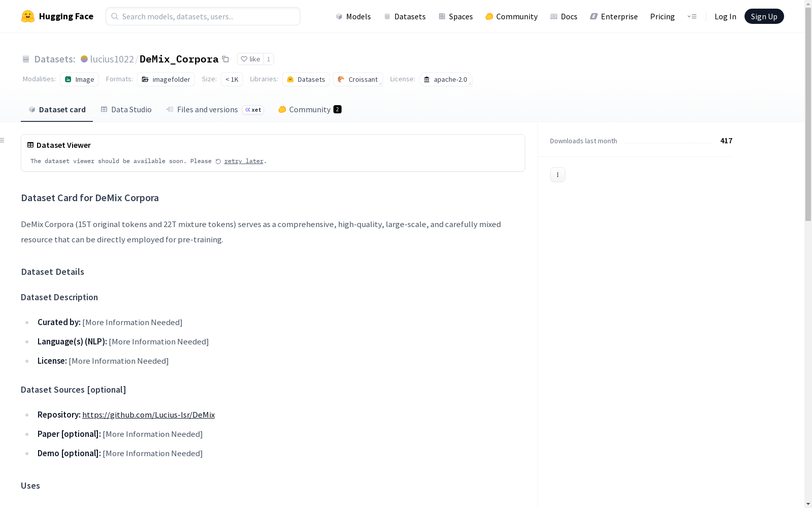The width and height of the screenshot is (812, 508).
Task: Click the apache-2.0 license tag
Action: 446,79
